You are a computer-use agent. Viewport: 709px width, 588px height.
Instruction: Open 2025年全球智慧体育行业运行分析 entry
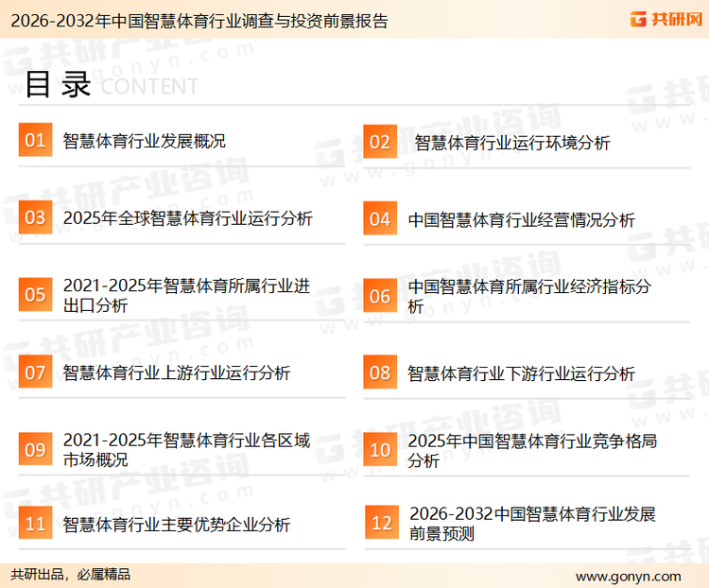pos(187,218)
